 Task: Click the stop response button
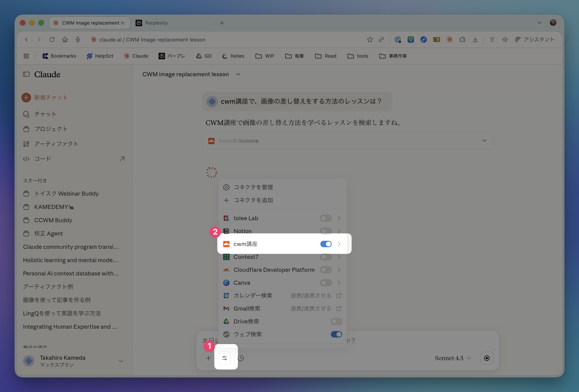487,358
